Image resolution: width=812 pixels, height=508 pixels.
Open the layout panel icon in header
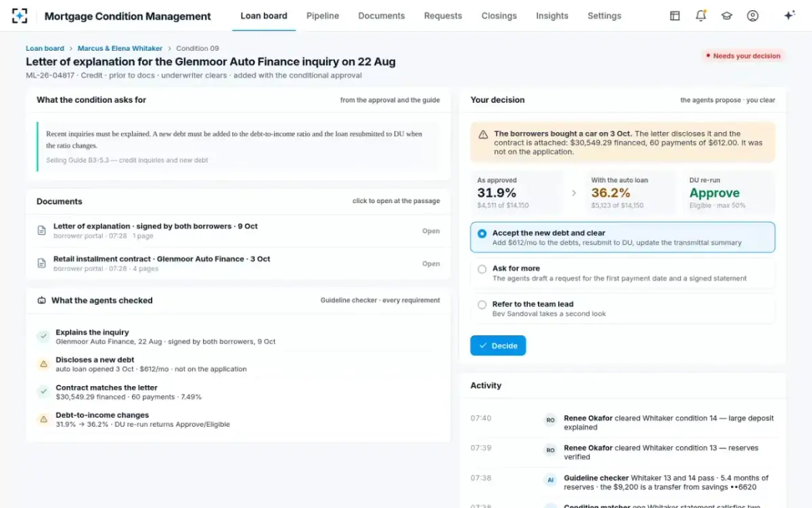click(675, 16)
